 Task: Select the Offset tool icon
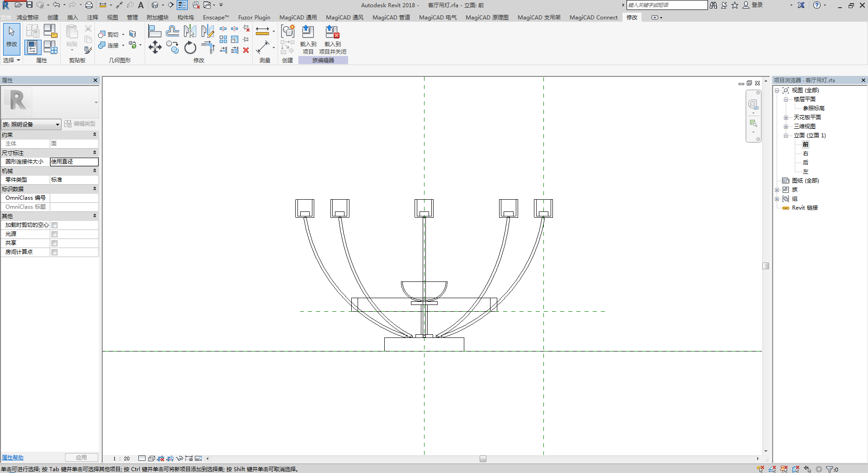tap(172, 31)
